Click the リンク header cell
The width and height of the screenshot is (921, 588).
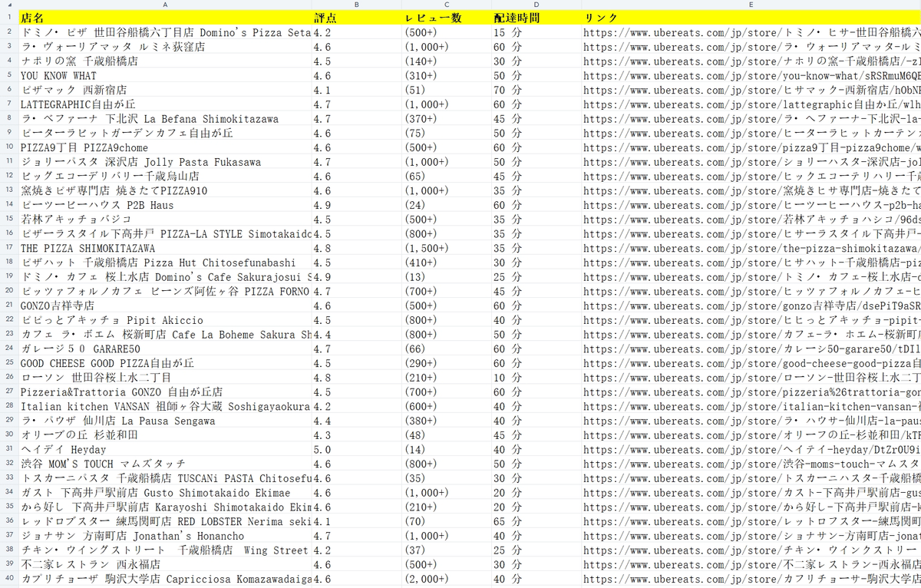point(751,18)
